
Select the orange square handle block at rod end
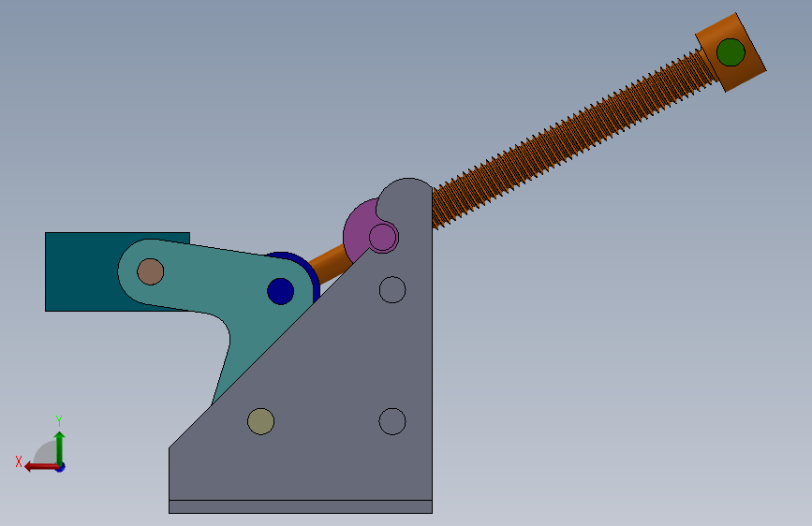point(731,52)
